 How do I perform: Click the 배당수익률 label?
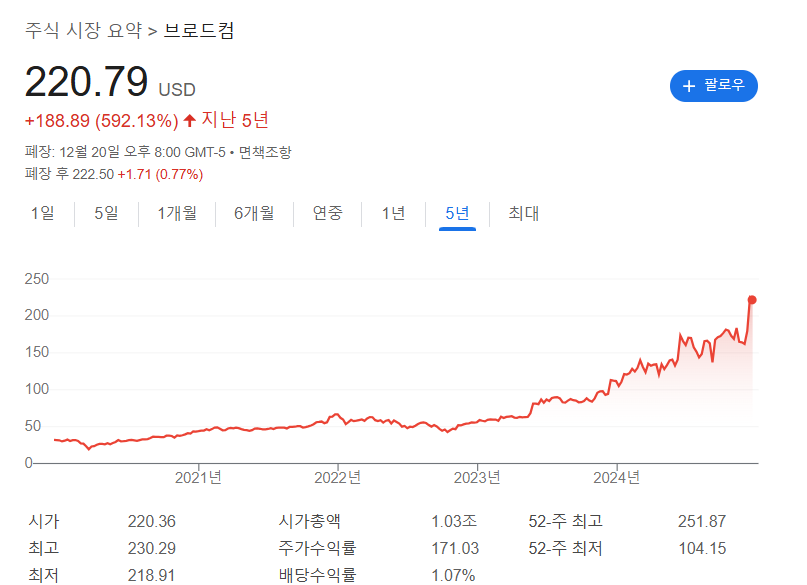[317, 575]
